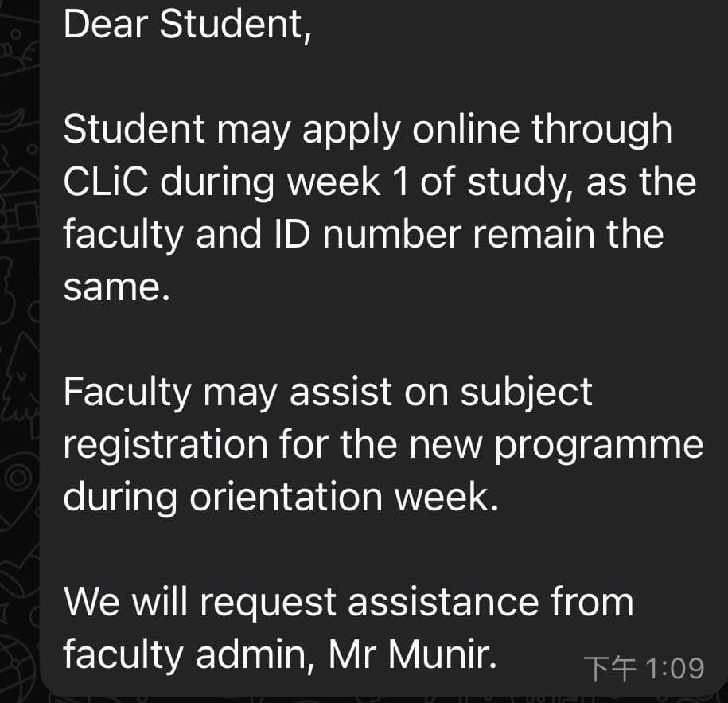The image size is (728, 703).
Task: Click "Student may apply online through" line
Action: coord(367,130)
